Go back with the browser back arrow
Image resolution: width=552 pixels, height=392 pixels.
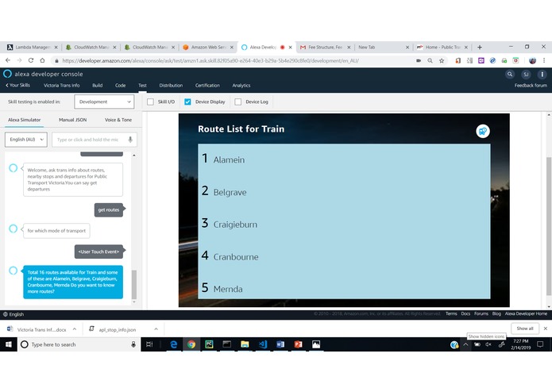[x=8, y=60]
